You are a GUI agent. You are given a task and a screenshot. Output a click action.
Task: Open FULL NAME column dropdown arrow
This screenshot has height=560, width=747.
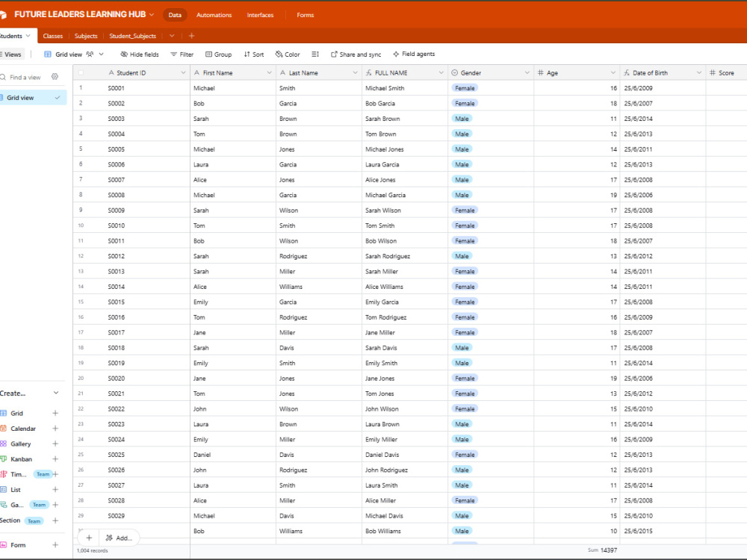[x=441, y=73]
